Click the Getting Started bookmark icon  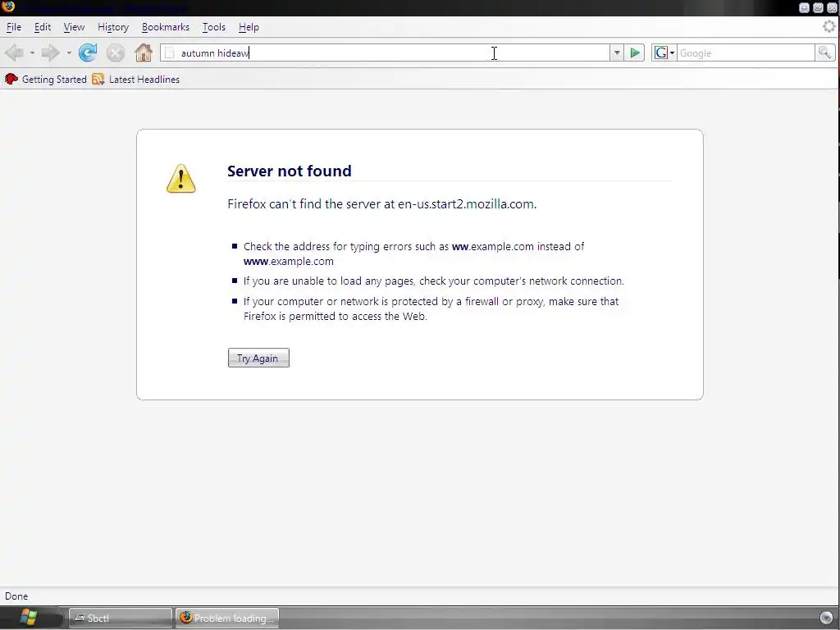pos(11,80)
